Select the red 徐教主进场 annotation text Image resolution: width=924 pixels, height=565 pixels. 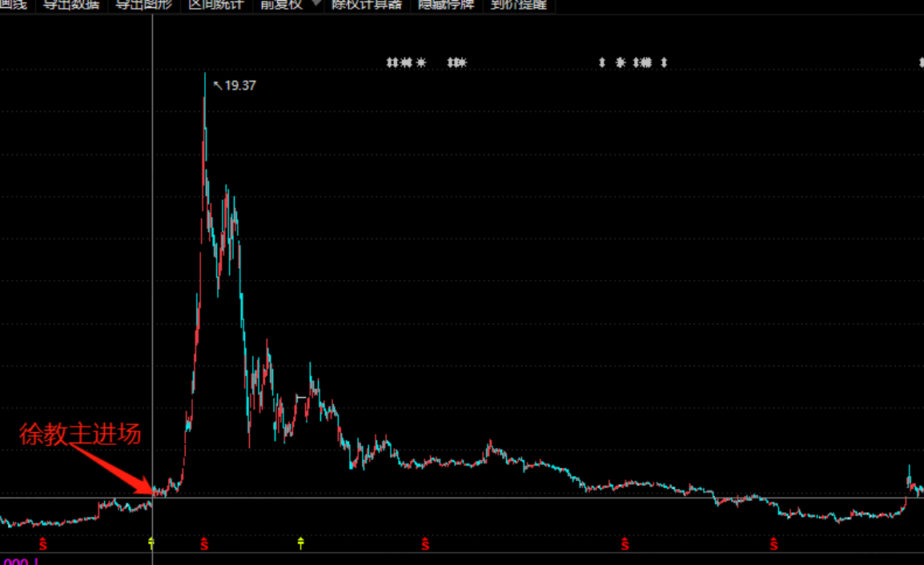(80, 435)
